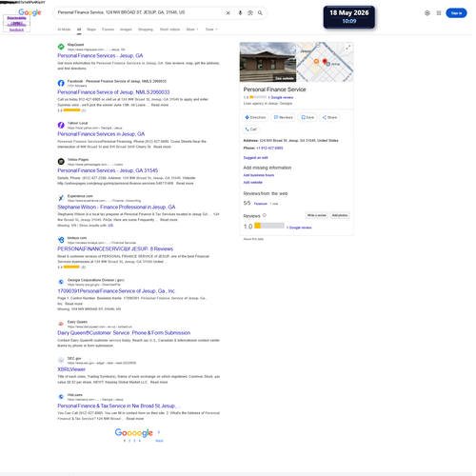Go to the Google homepage logo

[x=30, y=12]
